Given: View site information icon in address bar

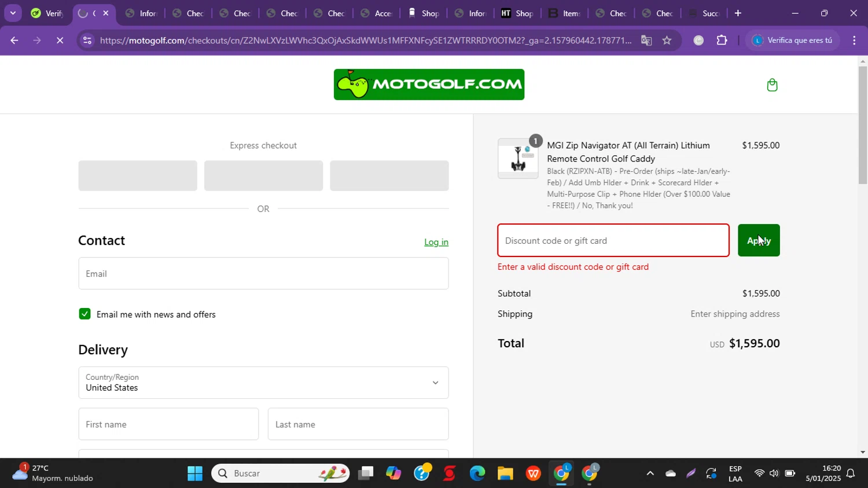Looking at the screenshot, I should pos(87,41).
